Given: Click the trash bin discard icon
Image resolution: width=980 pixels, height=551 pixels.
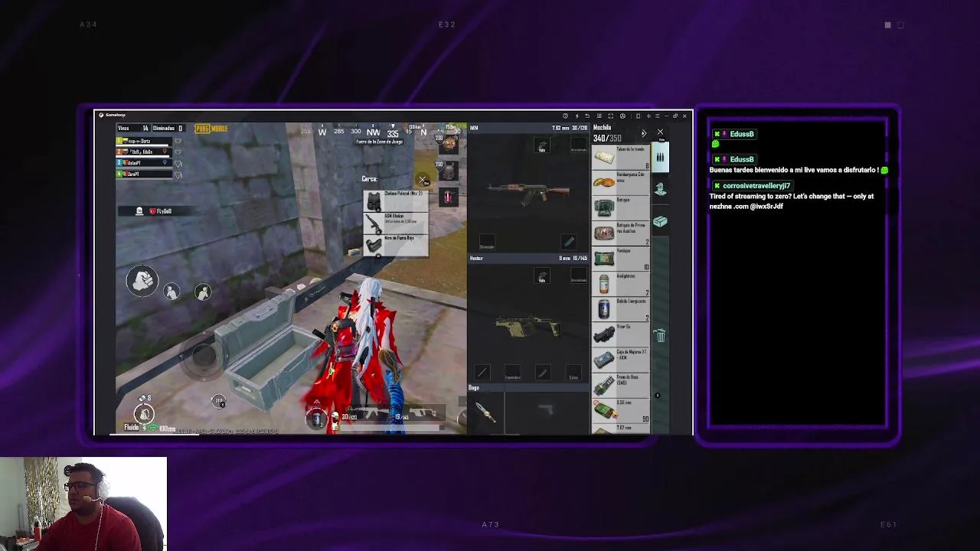Looking at the screenshot, I should click(660, 336).
